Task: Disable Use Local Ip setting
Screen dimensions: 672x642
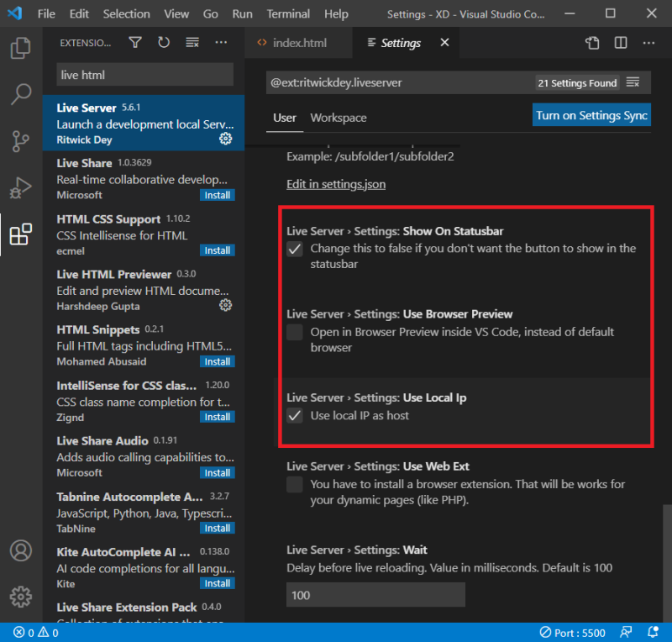Action: click(295, 415)
